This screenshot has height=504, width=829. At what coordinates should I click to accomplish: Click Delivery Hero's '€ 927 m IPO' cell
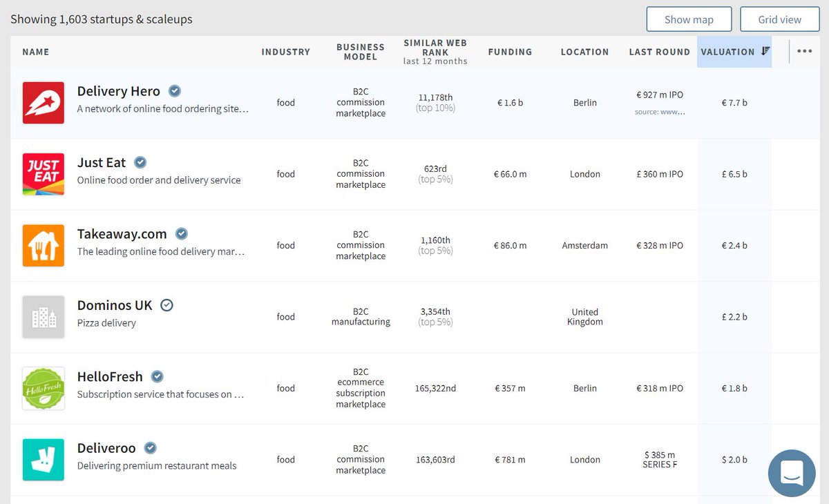(x=660, y=95)
